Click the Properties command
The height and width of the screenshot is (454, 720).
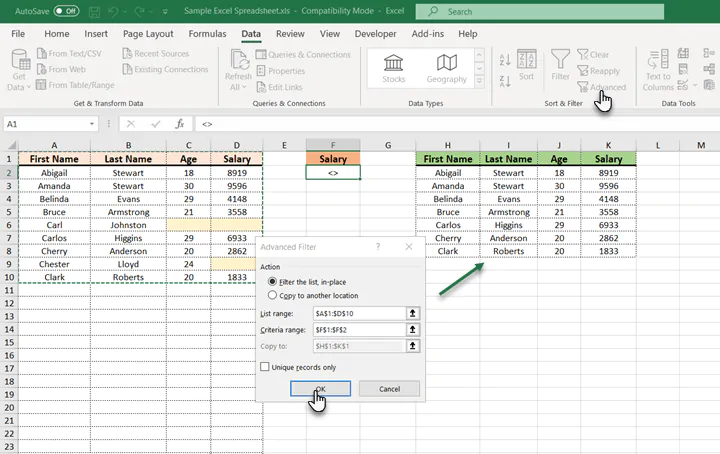coord(280,71)
